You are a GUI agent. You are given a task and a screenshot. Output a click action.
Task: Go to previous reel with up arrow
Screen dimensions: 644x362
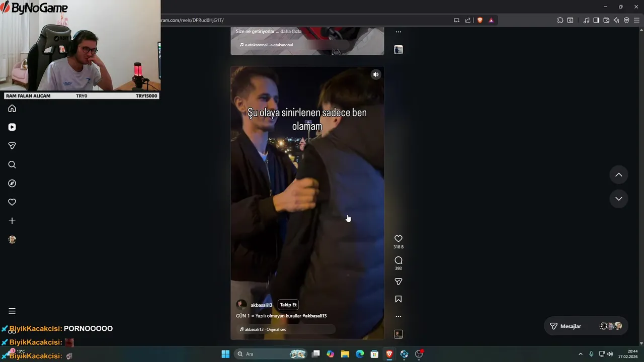click(x=619, y=175)
